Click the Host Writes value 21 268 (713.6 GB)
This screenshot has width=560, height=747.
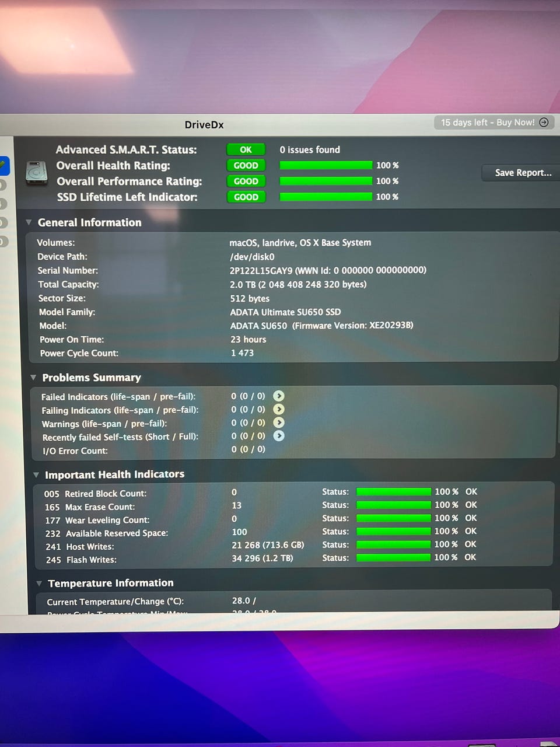pos(268,545)
